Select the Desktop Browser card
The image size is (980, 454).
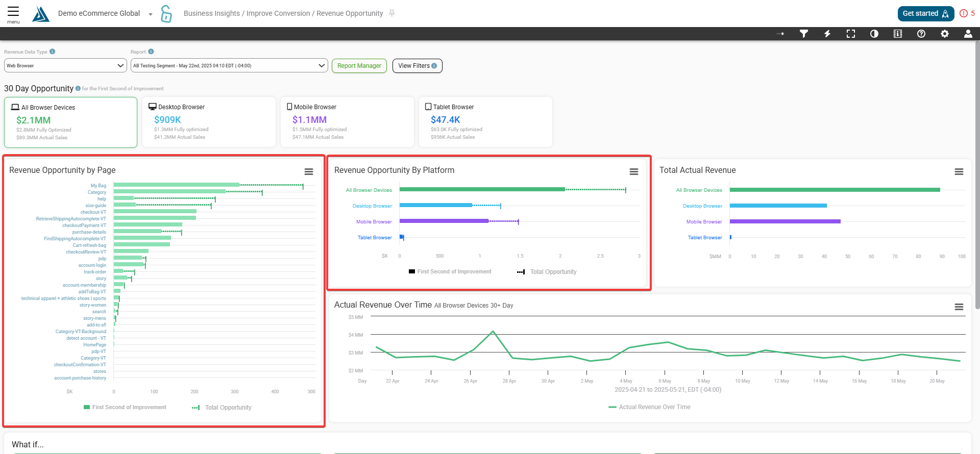(x=209, y=122)
